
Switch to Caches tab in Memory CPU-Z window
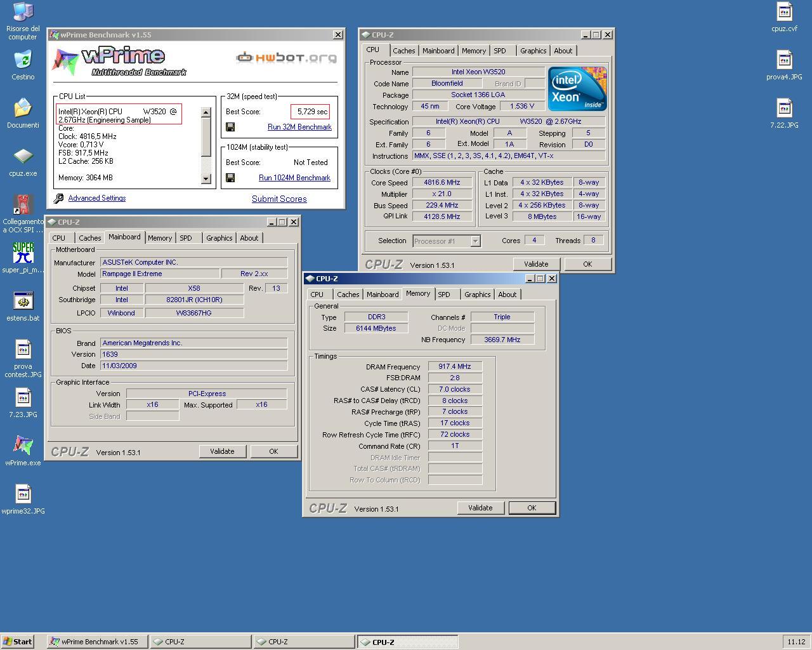[348, 295]
